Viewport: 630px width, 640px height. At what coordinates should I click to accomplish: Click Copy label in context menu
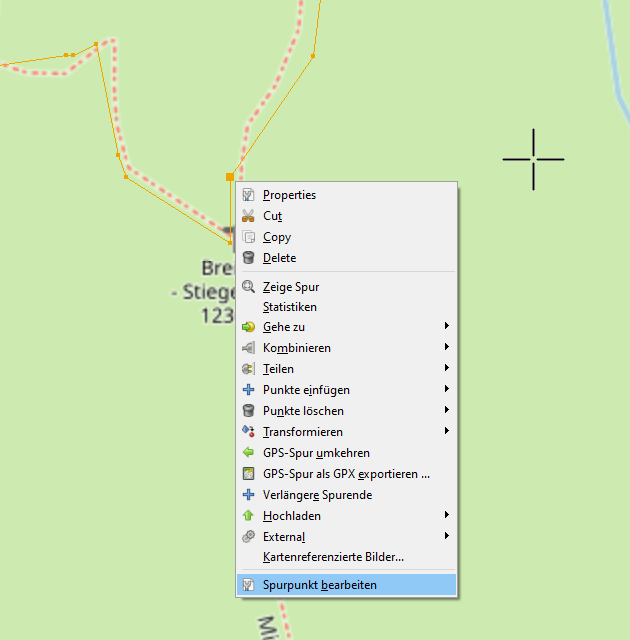[x=277, y=237]
